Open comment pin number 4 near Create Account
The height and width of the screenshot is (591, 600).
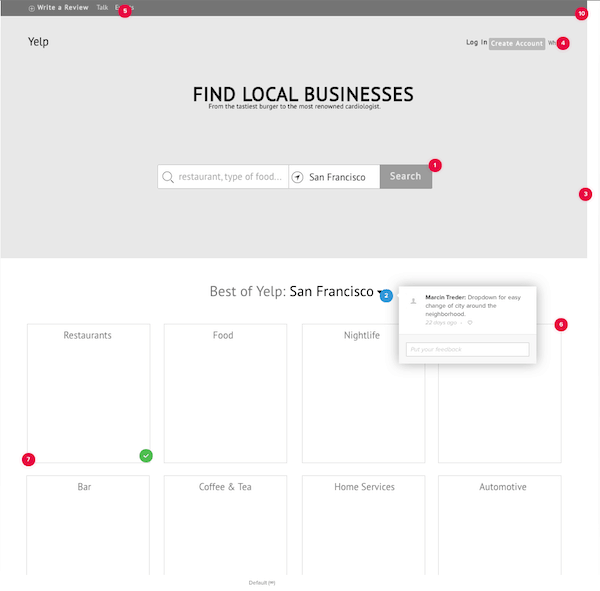point(562,43)
